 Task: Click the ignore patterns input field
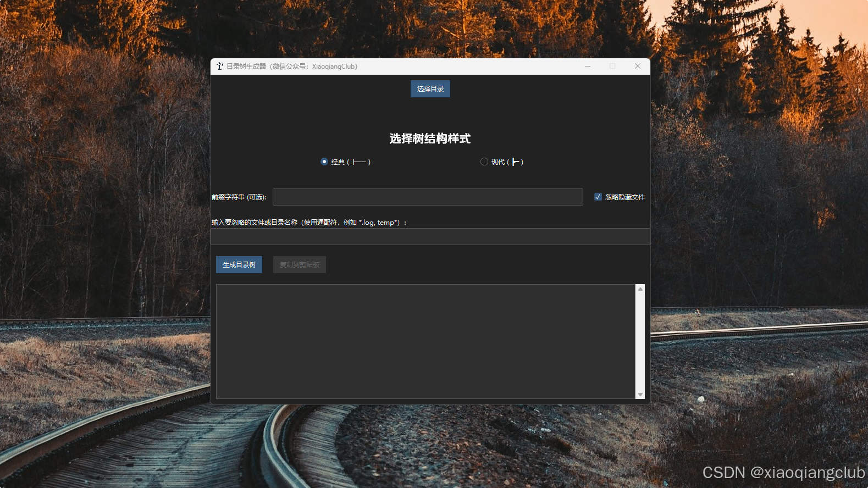(430, 237)
